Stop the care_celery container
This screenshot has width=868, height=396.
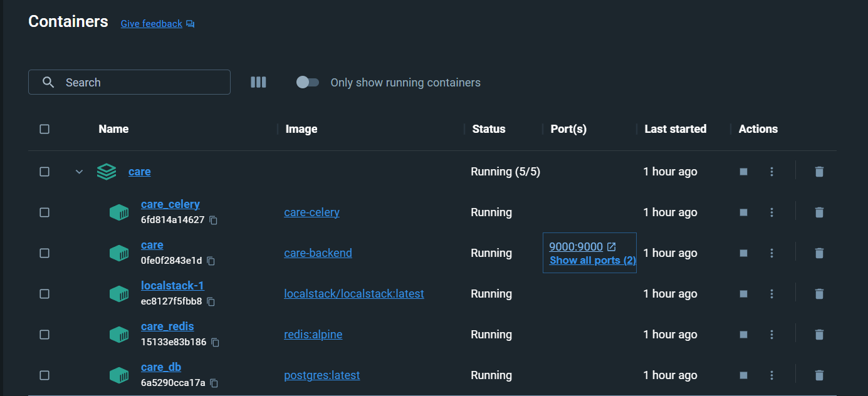tap(743, 212)
